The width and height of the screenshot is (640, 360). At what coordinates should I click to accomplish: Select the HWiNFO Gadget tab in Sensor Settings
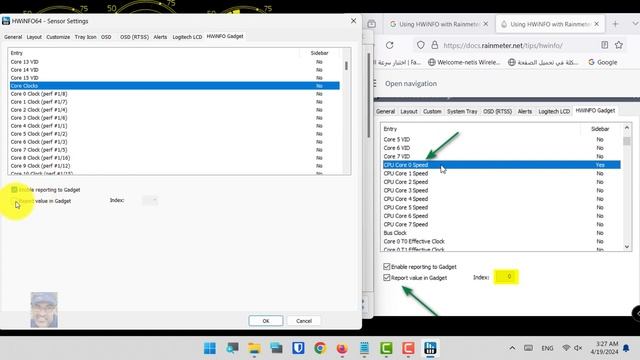coord(225,36)
